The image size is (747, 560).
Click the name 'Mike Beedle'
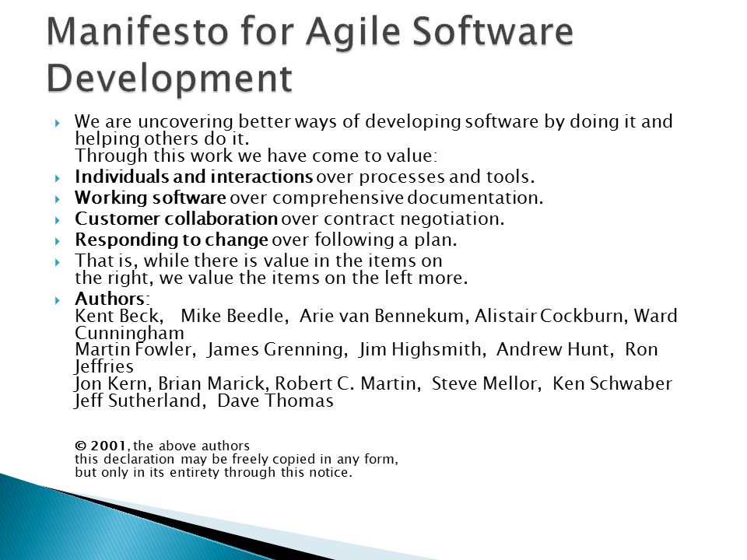click(232, 316)
